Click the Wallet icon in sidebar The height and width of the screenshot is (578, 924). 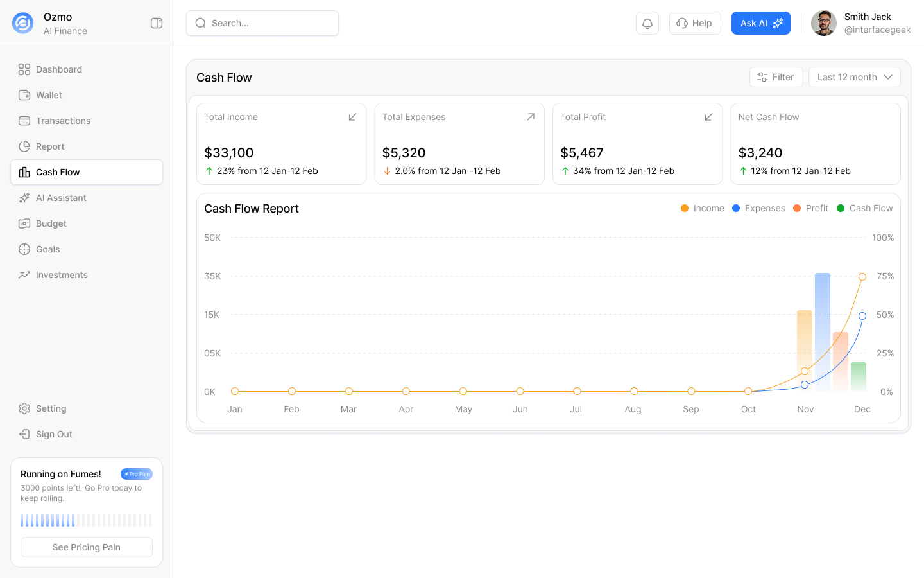click(x=24, y=95)
